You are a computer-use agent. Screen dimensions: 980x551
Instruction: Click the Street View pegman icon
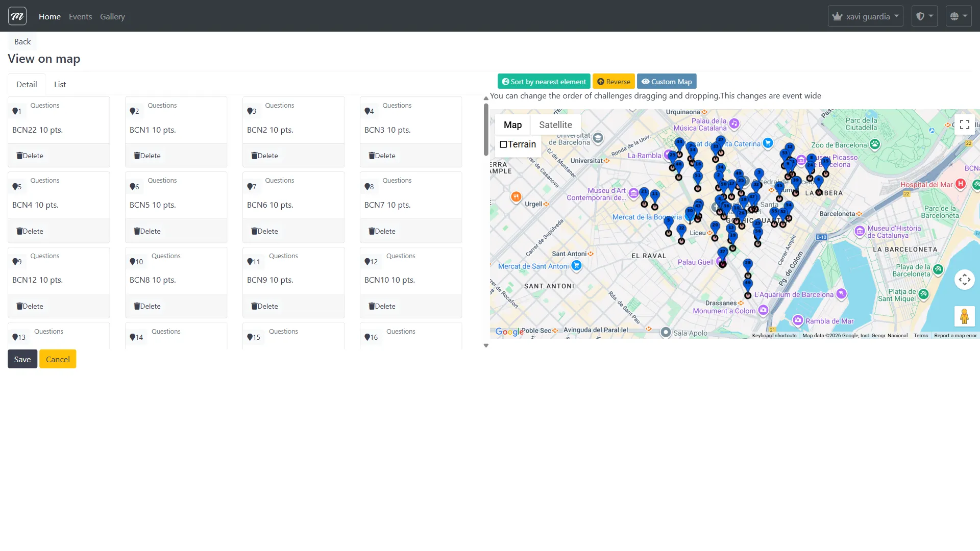pyautogui.click(x=964, y=316)
